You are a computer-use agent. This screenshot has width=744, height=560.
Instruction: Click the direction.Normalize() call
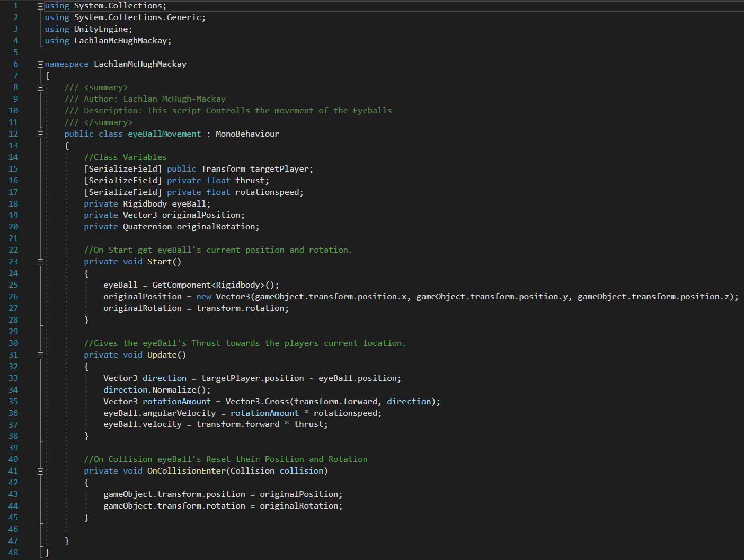coord(156,390)
